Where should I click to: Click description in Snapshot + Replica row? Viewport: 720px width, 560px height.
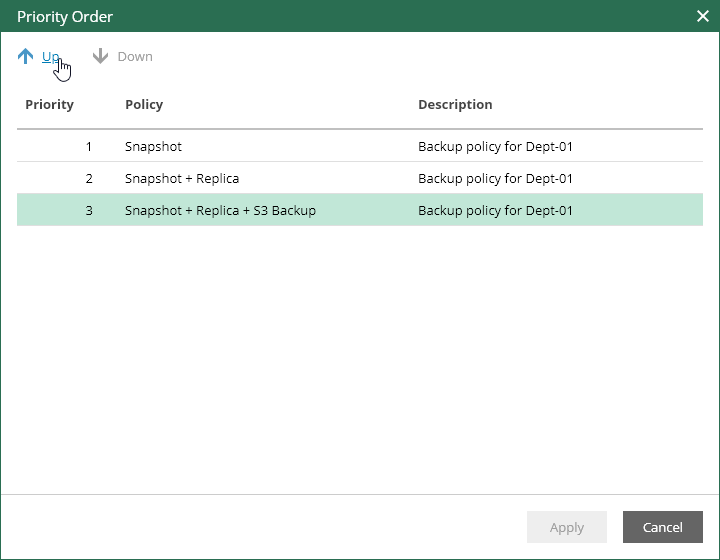click(x=495, y=179)
